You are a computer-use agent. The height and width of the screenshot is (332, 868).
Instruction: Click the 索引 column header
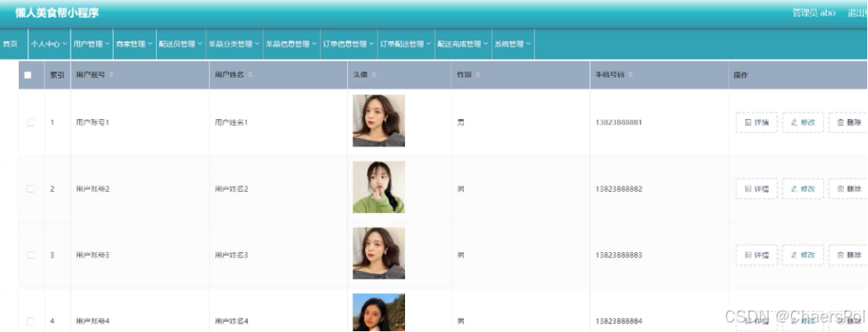click(57, 74)
